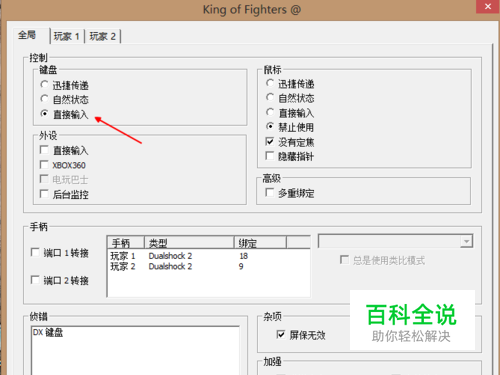Select keyboard 自然状态 radio option
The height and width of the screenshot is (375, 500).
44,99
